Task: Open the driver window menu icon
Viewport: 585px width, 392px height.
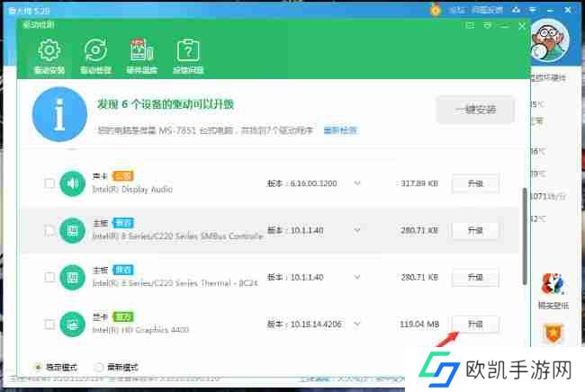Action: 487,25
